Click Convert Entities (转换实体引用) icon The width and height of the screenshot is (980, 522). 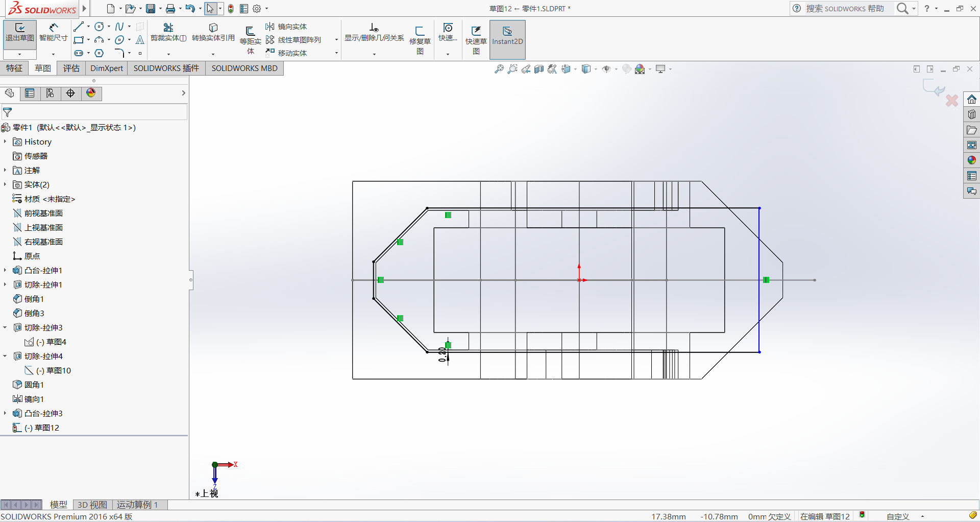coord(213,32)
